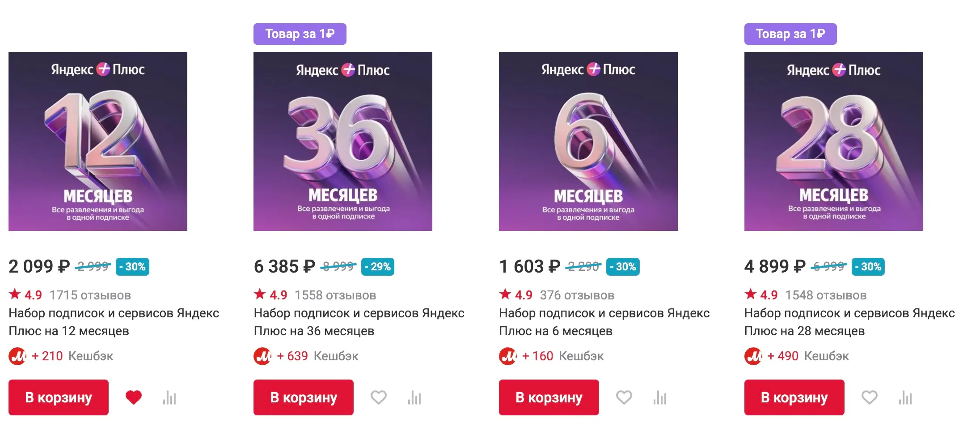Compare the 12-month subscription via bars icon
This screenshot has height=444, width=980.
(x=169, y=397)
